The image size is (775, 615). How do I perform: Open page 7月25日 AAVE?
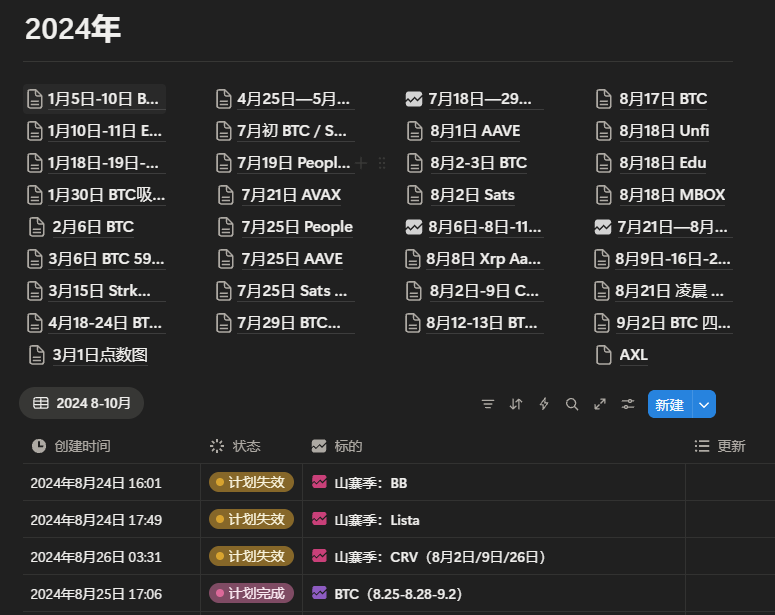point(292,259)
